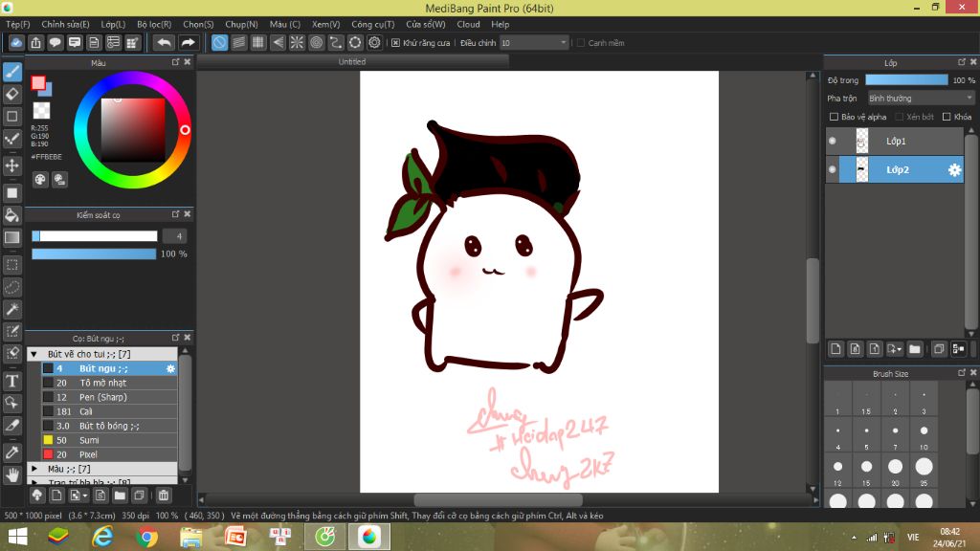Select the Text tool
Screen dimensions: 980x551
point(11,381)
